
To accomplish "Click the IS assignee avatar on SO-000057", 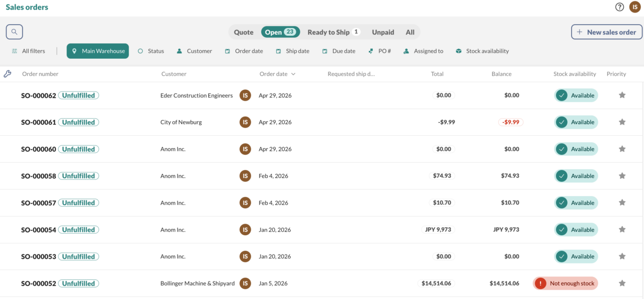I will point(245,203).
